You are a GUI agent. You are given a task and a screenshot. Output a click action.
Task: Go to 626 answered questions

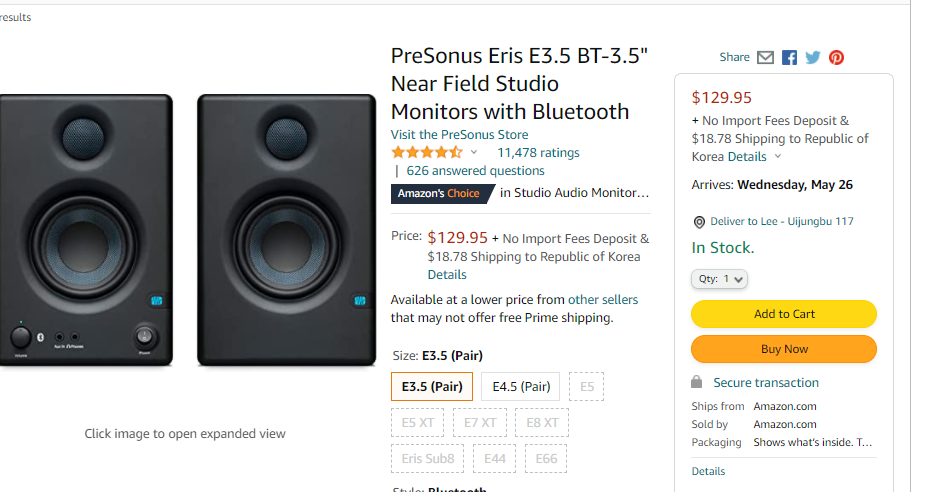point(475,171)
